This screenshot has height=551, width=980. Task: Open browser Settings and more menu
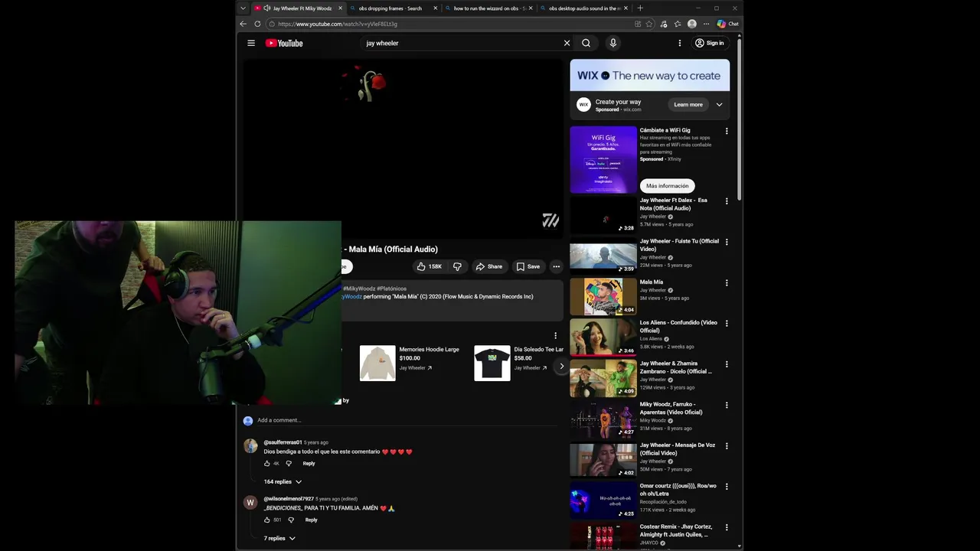coord(706,24)
